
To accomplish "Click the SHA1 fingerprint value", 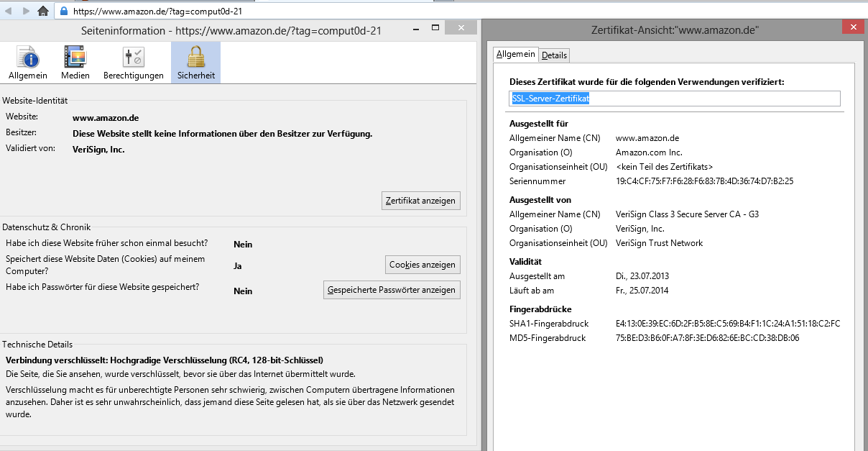I will click(x=728, y=324).
